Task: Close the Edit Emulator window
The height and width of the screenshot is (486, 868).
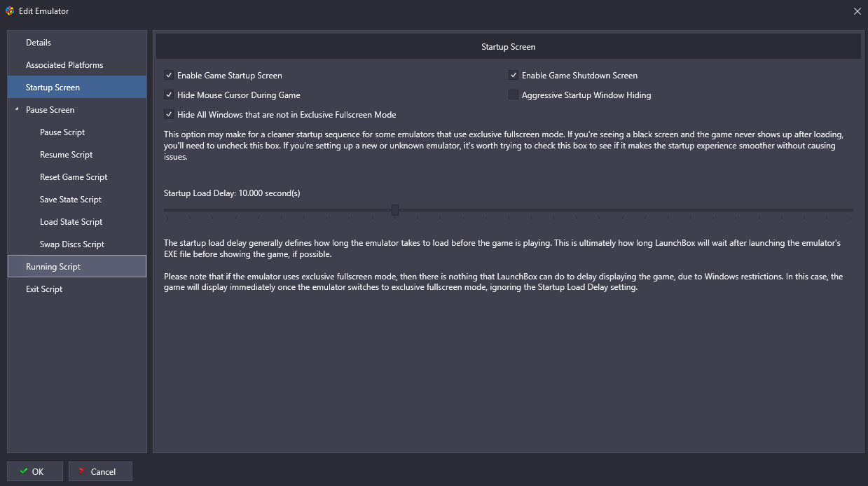Action: (x=857, y=11)
